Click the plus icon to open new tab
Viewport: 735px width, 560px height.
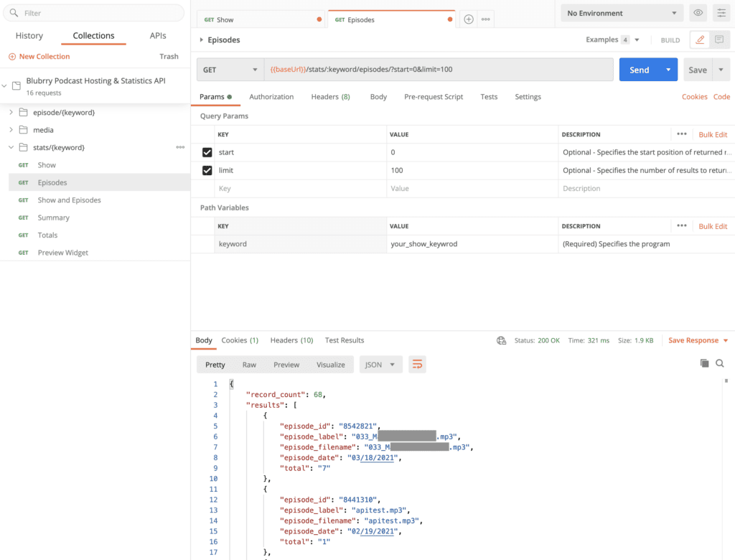469,19
